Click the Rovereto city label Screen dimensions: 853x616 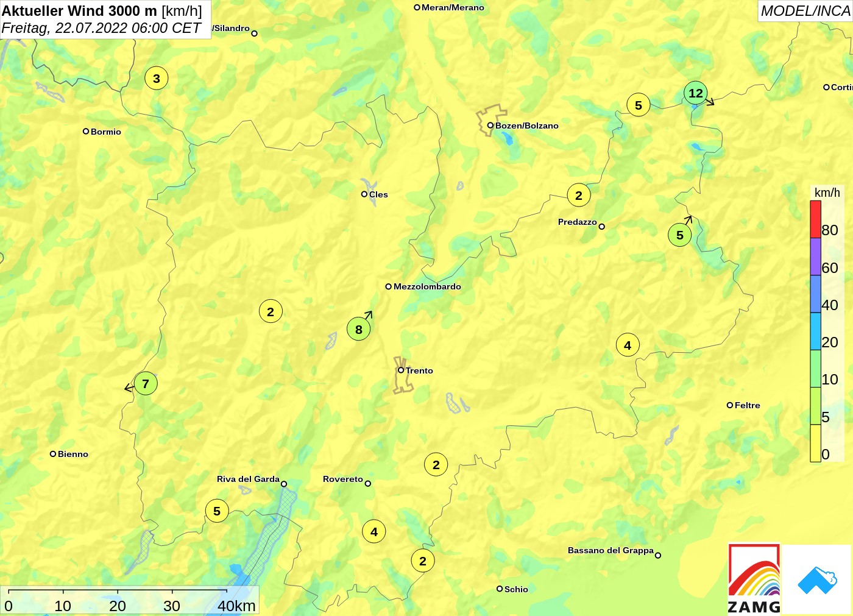click(x=343, y=479)
